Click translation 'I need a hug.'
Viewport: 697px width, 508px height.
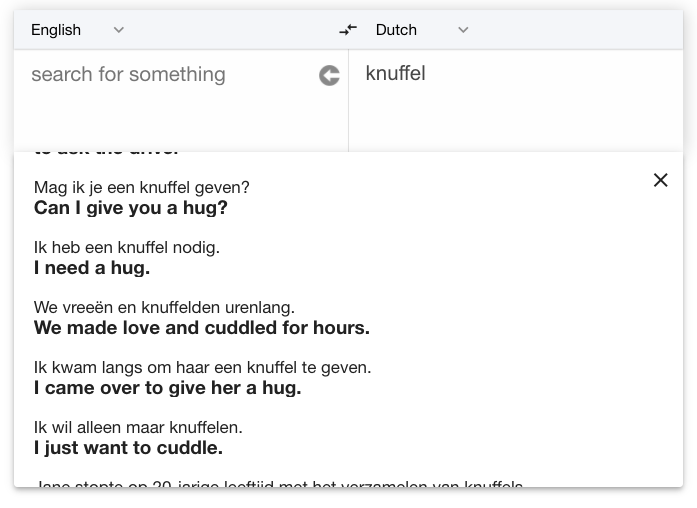[x=92, y=268]
